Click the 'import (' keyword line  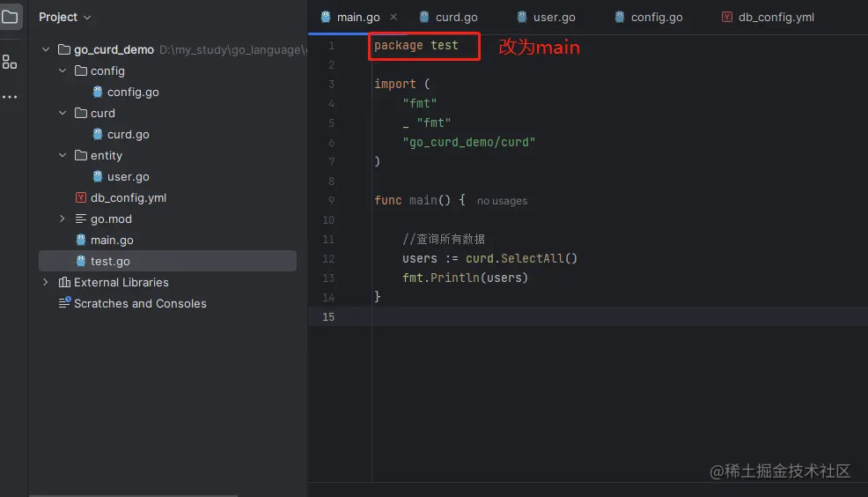[x=402, y=85]
